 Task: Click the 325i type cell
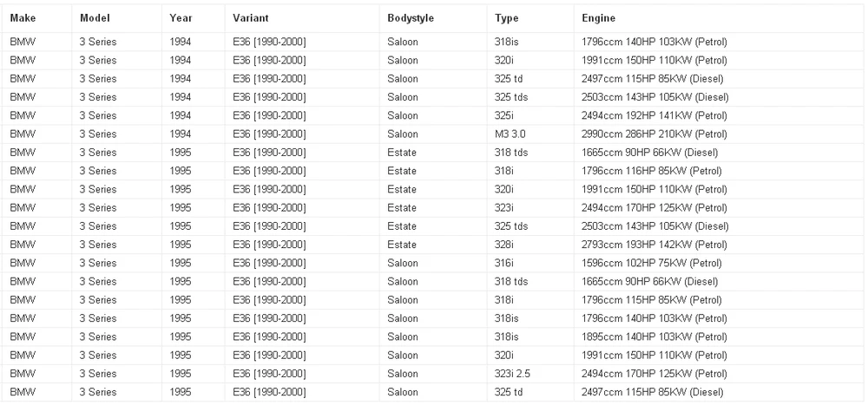click(503, 115)
